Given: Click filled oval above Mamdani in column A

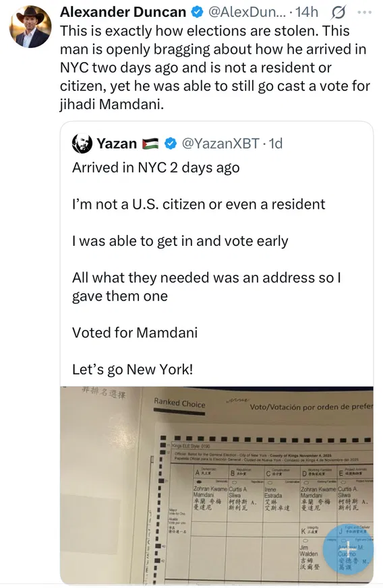Looking at the screenshot, I should [198, 483].
